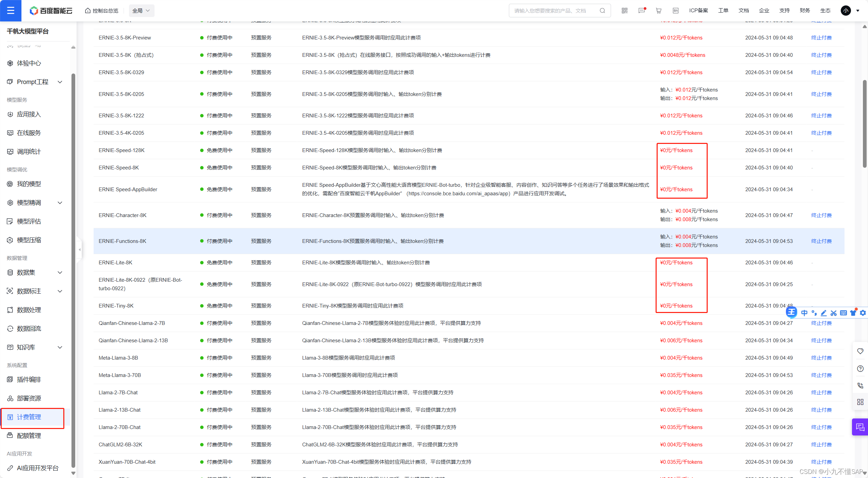868x478 pixels.
Task: Expand the 数据标注 sidebar section
Action: [34, 291]
